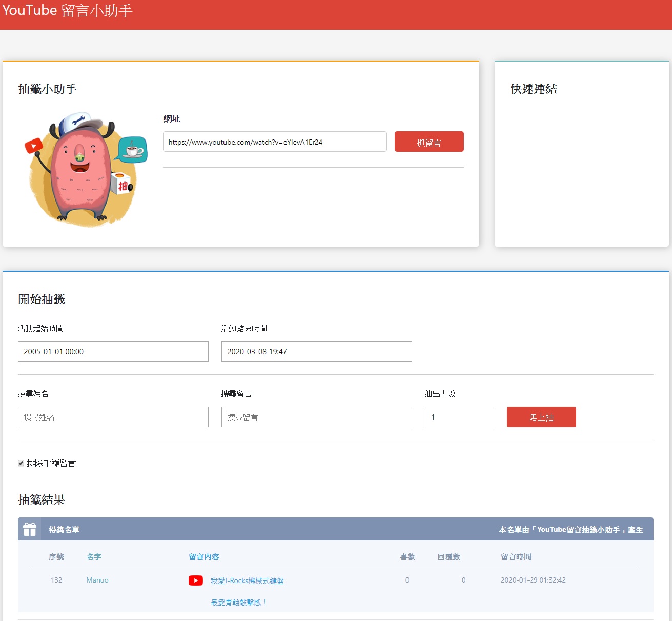The width and height of the screenshot is (672, 621).
Task: Click the 最愛青軸敲擊感 comment text
Action: coord(239,602)
